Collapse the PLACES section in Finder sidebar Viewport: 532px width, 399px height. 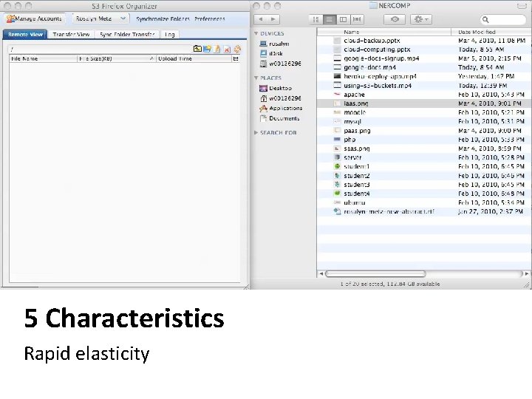[x=256, y=78]
